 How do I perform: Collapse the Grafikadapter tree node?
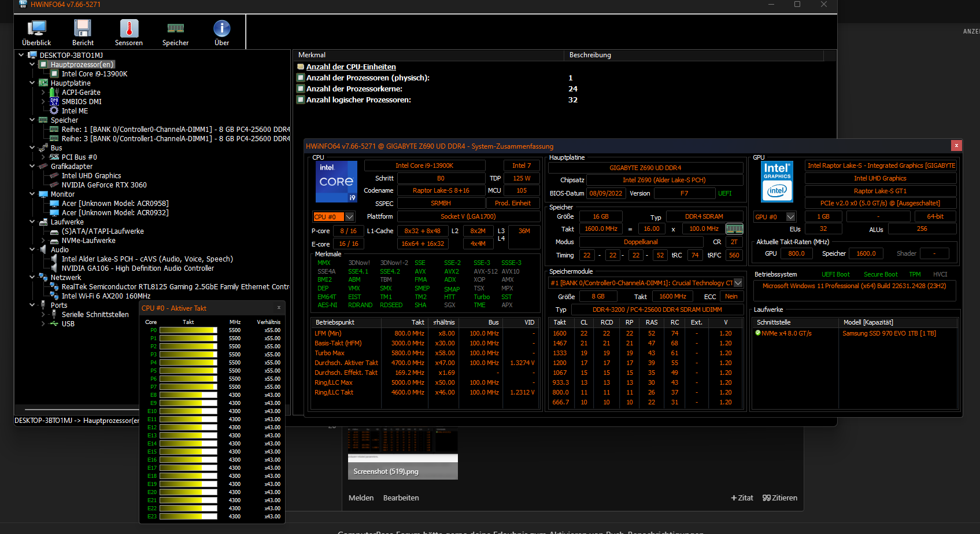pyautogui.click(x=32, y=166)
